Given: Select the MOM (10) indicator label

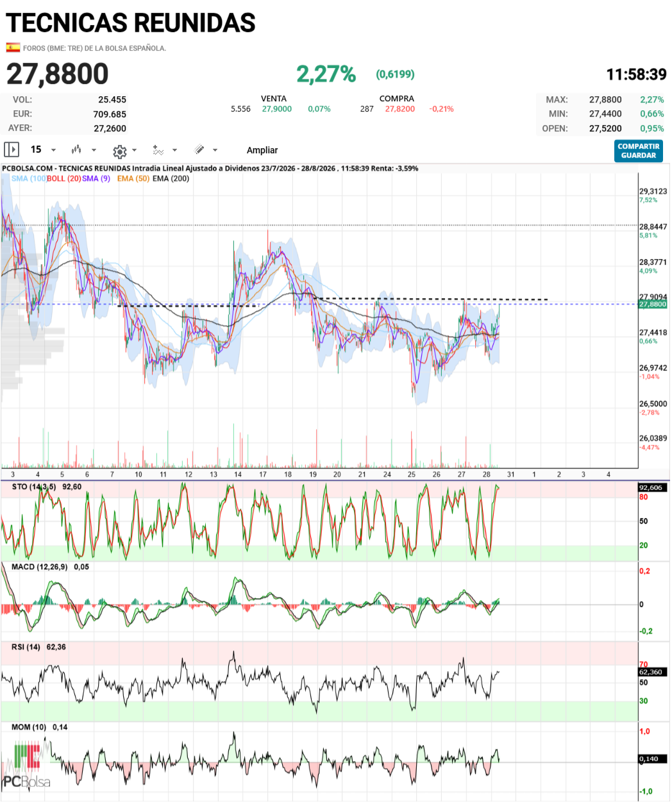Looking at the screenshot, I should pyautogui.click(x=29, y=728).
